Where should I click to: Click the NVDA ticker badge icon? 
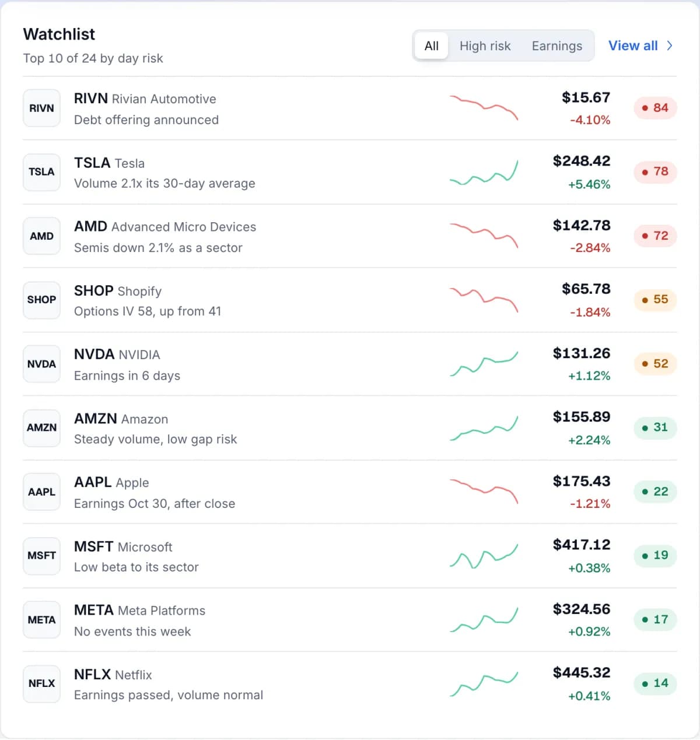(41, 364)
